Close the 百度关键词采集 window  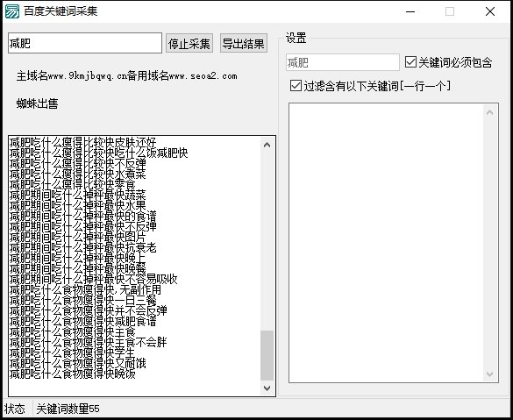[x=490, y=11]
